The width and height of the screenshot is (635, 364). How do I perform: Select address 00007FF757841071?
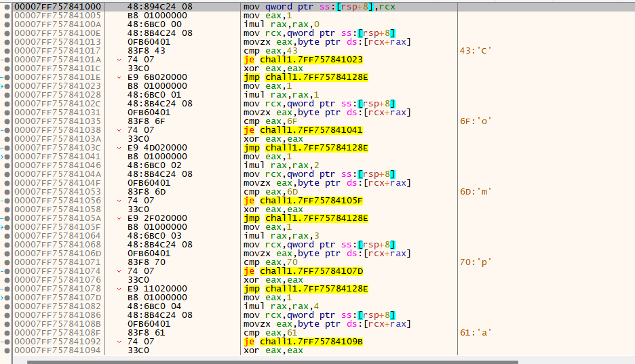[58, 262]
